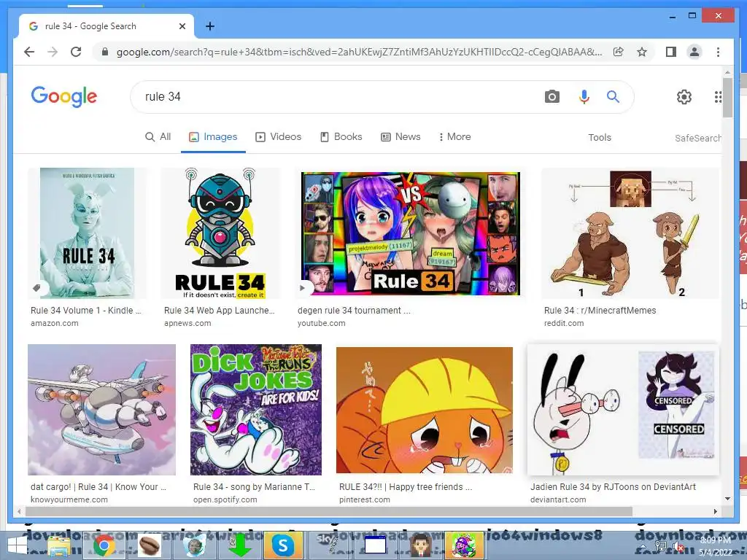Screen dimensions: 747x560
Task: Close the rule 34 Google Search tab
Action: coord(182,26)
